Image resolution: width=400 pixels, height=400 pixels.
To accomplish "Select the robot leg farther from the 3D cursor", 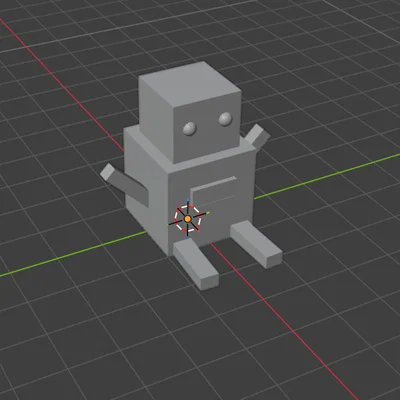I will point(257,244).
